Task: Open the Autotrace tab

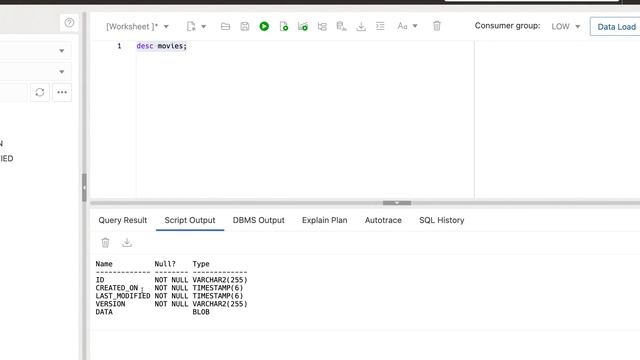Action: tap(383, 220)
